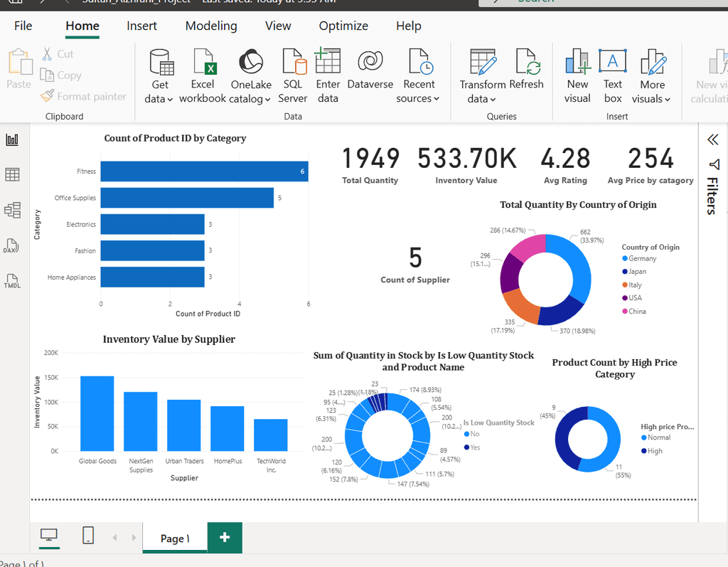Open the Modeling ribbon tab
The width and height of the screenshot is (728, 567).
211,26
